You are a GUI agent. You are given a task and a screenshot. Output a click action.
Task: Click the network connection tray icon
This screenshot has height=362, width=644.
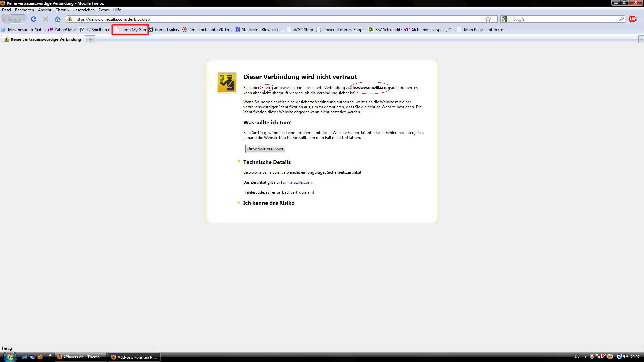click(x=619, y=357)
